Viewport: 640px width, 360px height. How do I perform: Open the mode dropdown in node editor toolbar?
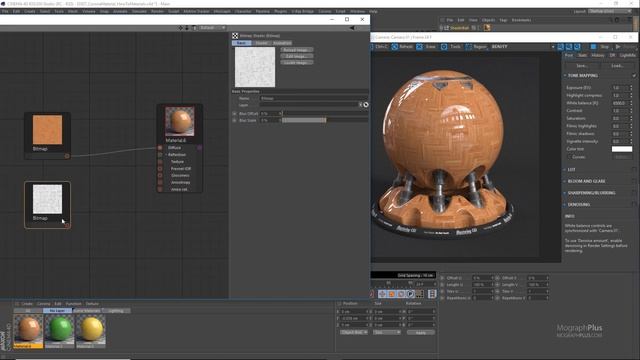click(213, 28)
